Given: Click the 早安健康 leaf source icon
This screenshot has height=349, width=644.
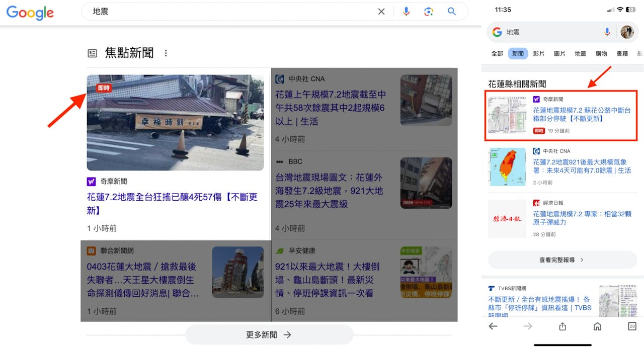Looking at the screenshot, I should pyautogui.click(x=280, y=250).
